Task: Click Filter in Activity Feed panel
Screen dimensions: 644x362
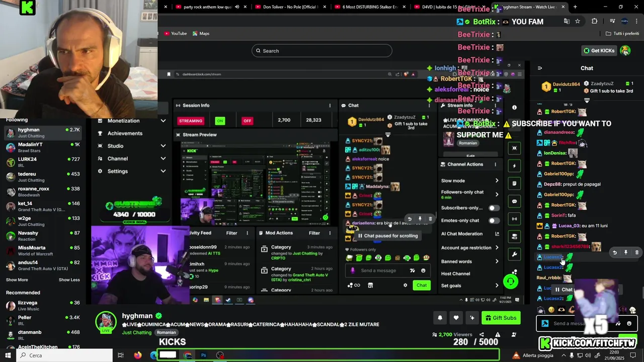Action: [x=231, y=233]
